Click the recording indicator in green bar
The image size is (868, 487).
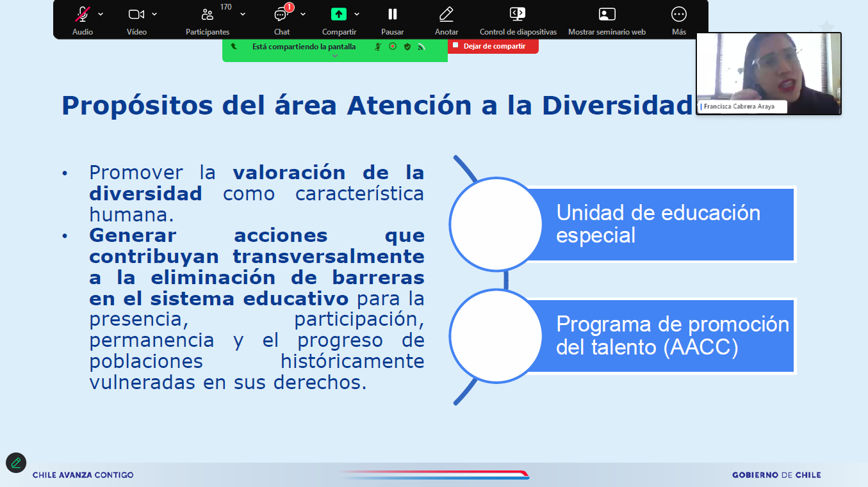(393, 47)
